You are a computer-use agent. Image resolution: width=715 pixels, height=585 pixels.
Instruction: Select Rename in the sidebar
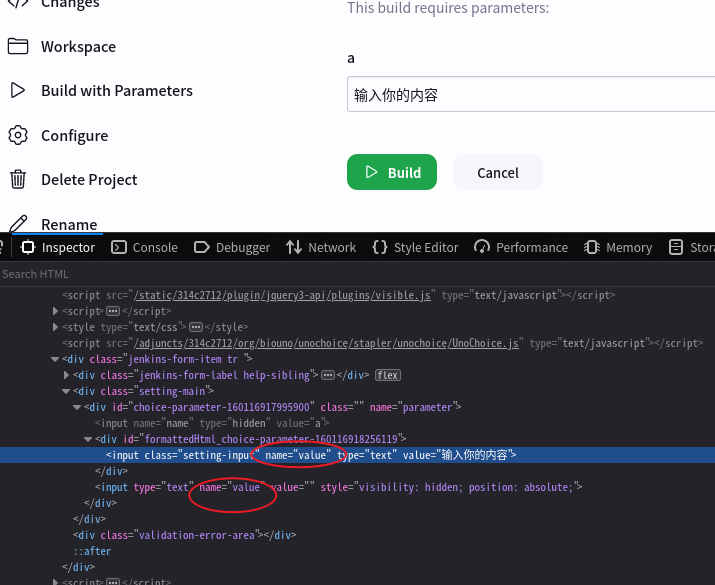click(69, 224)
